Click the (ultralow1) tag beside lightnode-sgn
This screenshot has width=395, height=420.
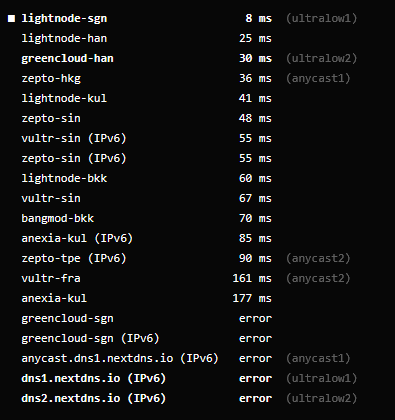click(322, 18)
